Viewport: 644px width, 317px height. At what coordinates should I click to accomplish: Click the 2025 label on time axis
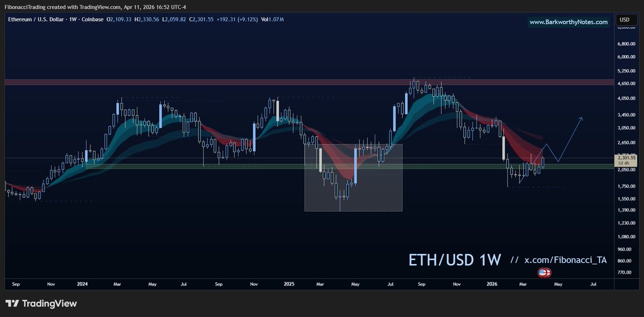289,284
